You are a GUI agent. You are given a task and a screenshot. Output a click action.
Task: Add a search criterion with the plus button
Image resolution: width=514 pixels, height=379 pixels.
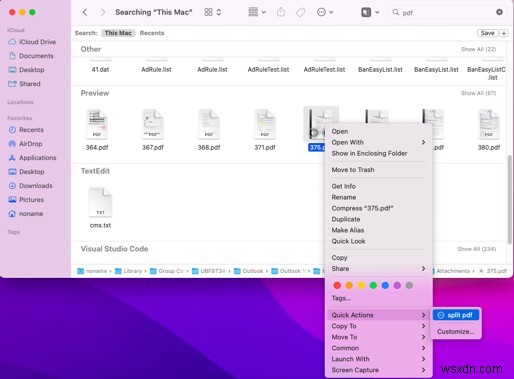[x=504, y=33]
